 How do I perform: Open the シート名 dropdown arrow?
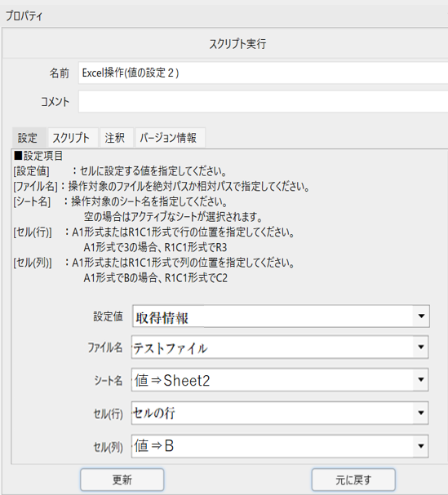(420, 379)
